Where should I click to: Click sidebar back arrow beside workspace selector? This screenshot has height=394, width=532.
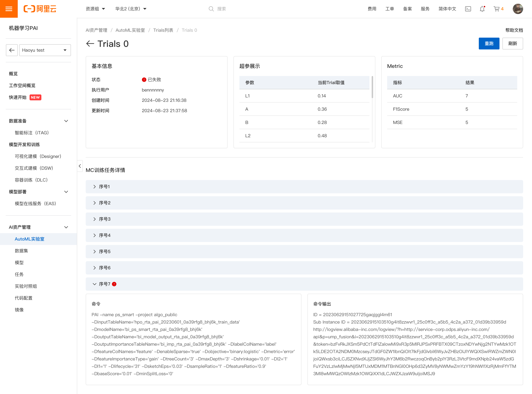tap(12, 50)
